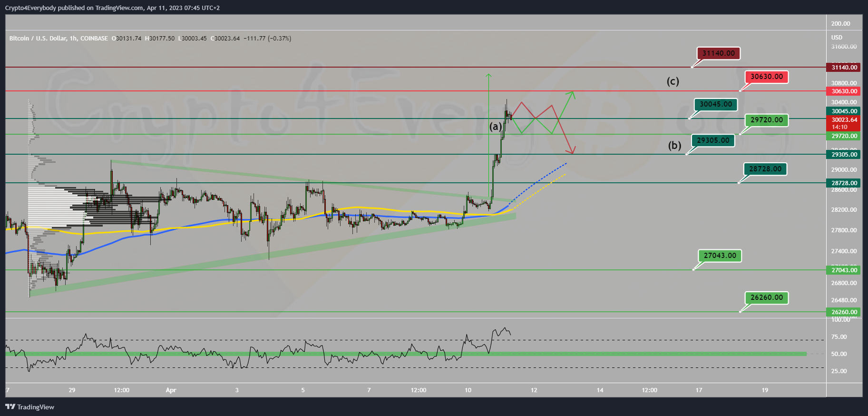This screenshot has width=868, height=416.
Task: Select the 30630.00 price axis tag
Action: point(844,91)
